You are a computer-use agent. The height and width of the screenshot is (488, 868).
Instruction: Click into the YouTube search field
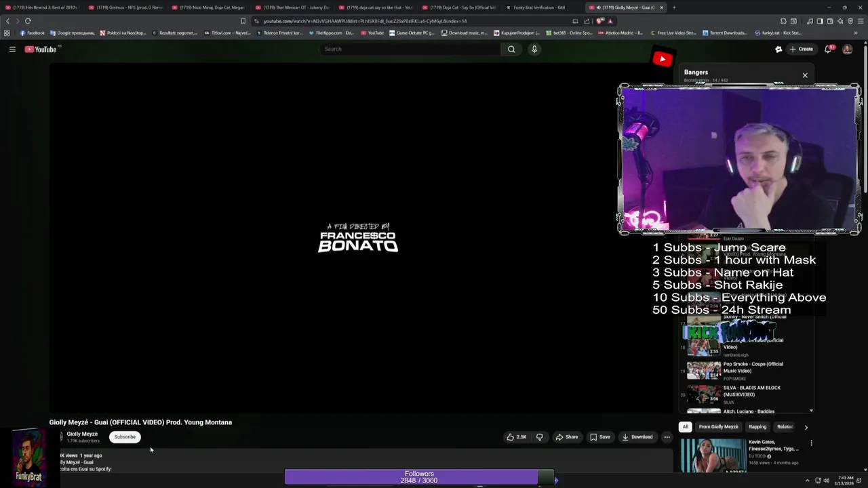(410, 49)
